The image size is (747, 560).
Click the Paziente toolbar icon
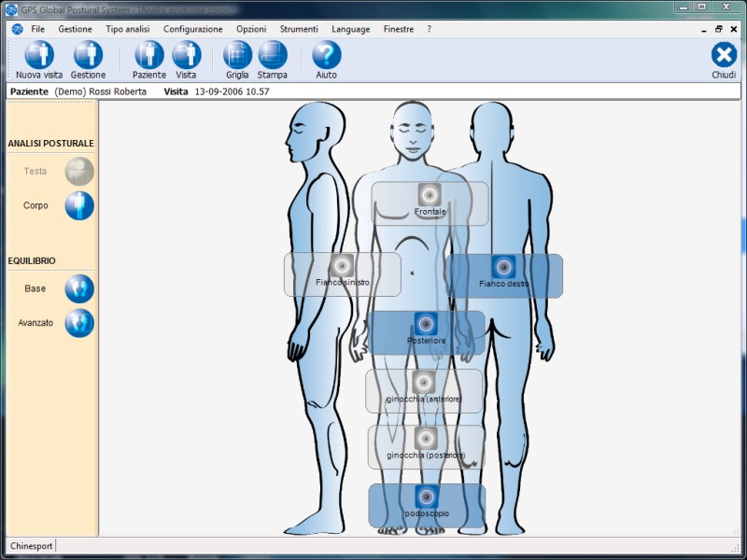click(148, 55)
